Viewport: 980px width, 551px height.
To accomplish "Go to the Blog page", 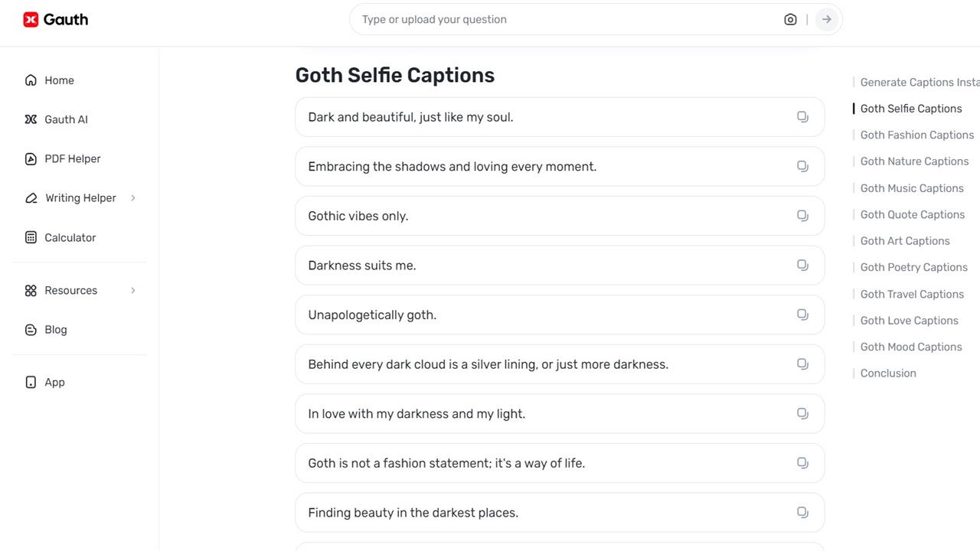I will tap(55, 330).
